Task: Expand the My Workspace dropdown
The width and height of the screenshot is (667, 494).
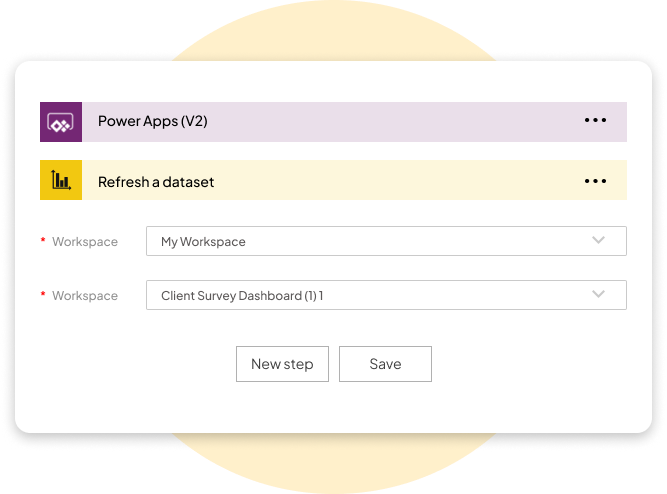Action: coord(386,241)
